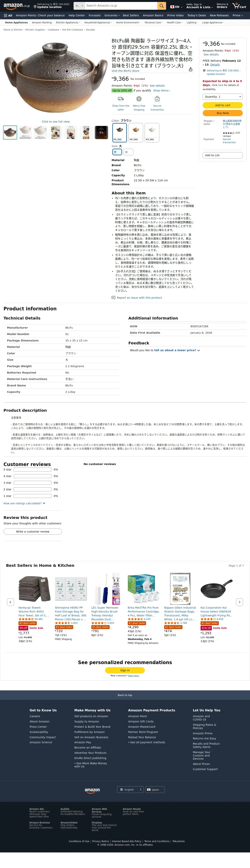Click Shop items link
The width and height of the screenshot is (250, 868).
click(x=162, y=91)
